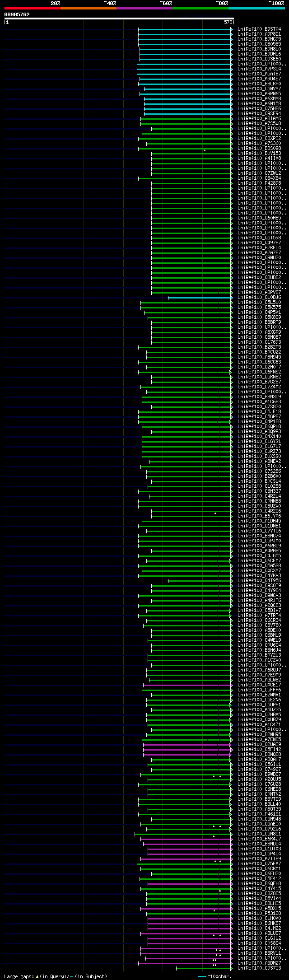Viewport: 289px width, 980px height.
Task: Select the UniRef100_A7TTE9 label
Action: 259,859
